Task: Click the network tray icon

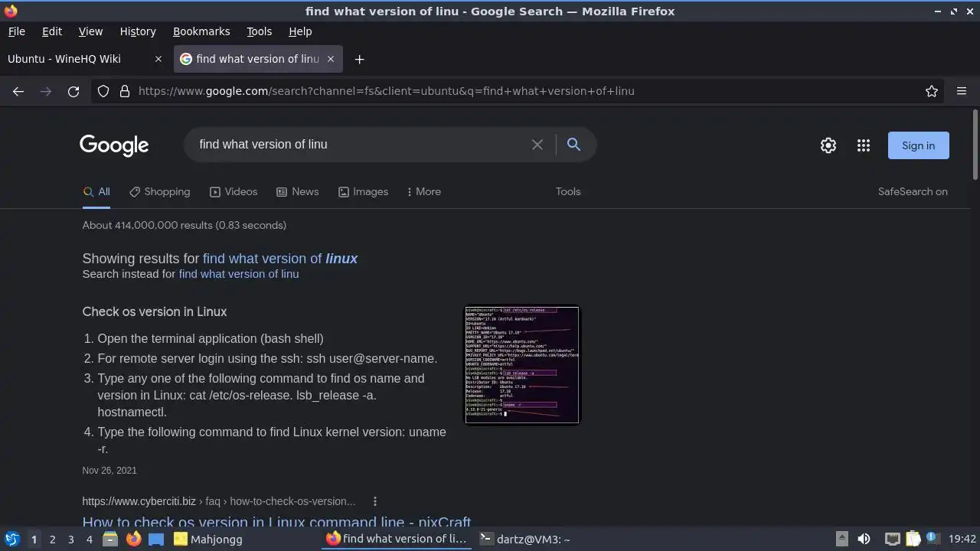Action: (892, 539)
